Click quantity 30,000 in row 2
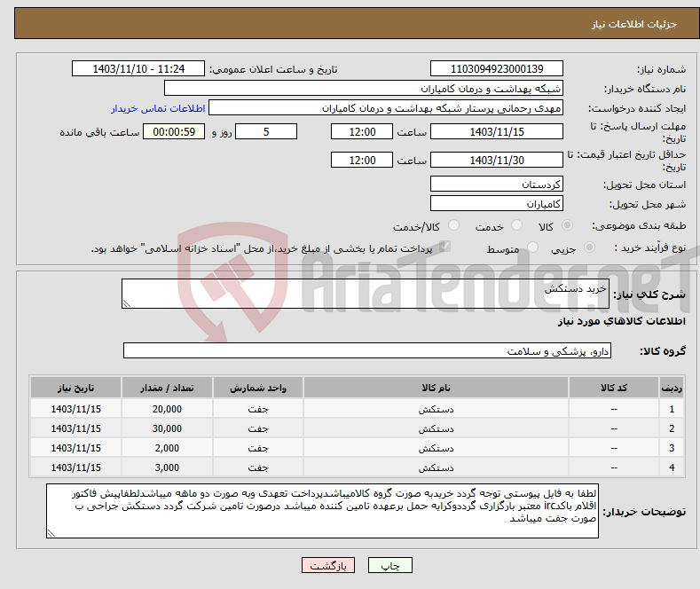The width and height of the screenshot is (700, 589). tap(167, 428)
